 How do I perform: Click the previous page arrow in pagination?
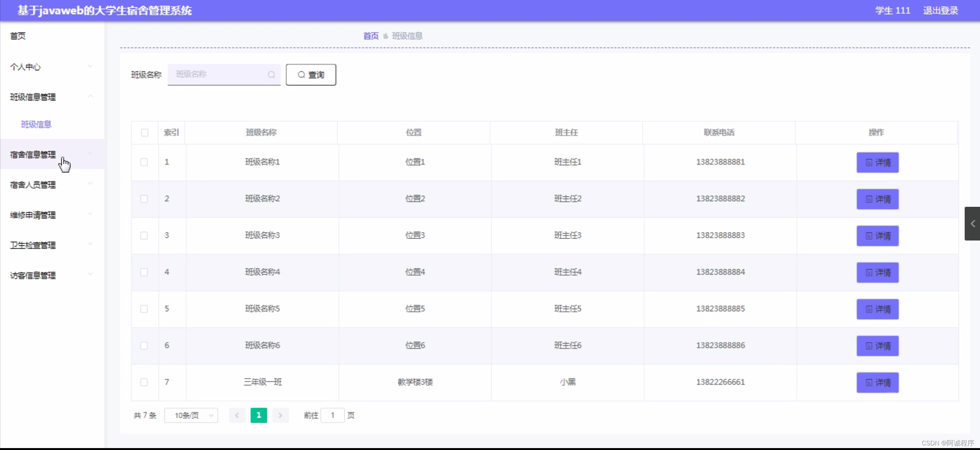point(237,415)
